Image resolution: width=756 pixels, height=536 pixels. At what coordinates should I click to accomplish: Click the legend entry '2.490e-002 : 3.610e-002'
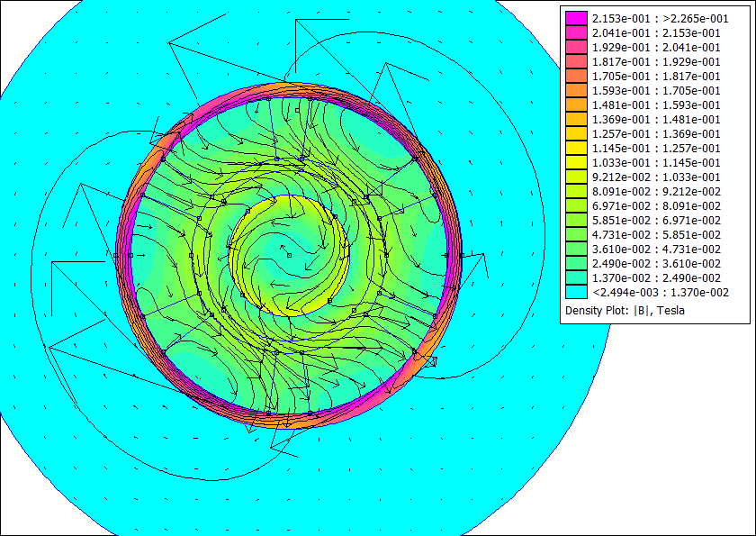(656, 263)
